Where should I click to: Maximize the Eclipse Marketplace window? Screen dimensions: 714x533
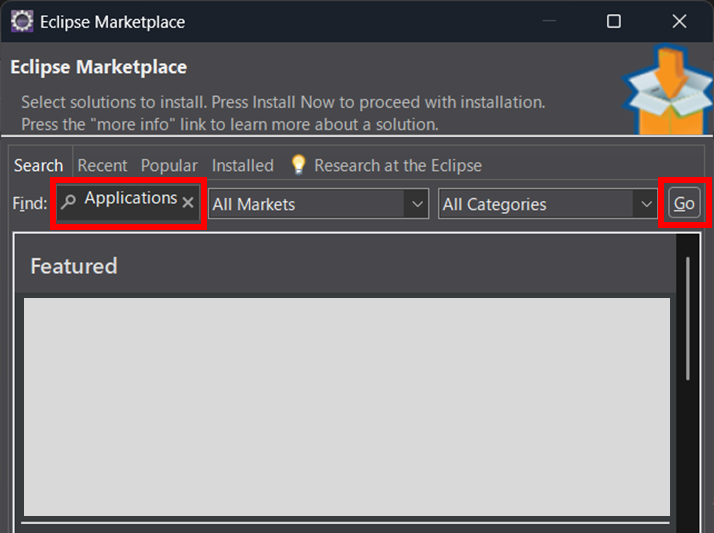(x=614, y=21)
